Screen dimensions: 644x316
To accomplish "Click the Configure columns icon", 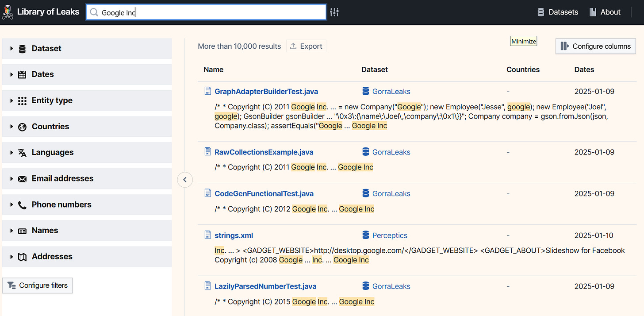I will (564, 46).
